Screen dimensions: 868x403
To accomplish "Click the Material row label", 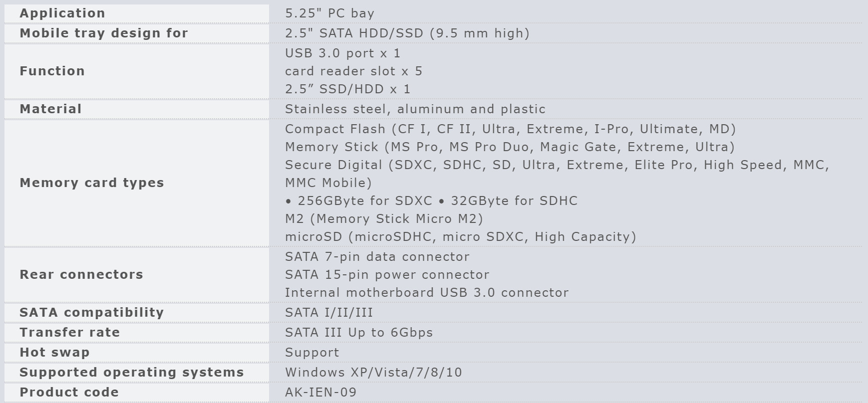I will tap(50, 109).
